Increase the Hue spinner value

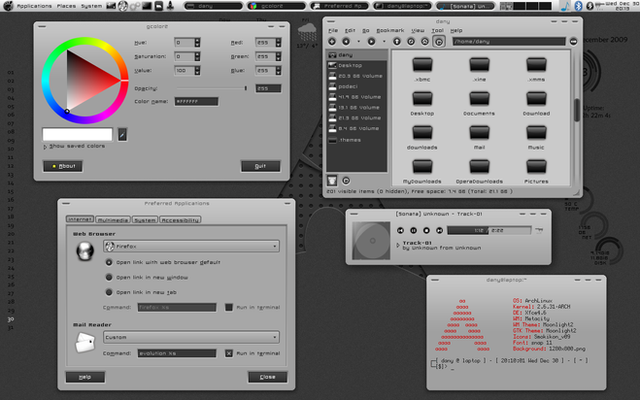point(197,40)
